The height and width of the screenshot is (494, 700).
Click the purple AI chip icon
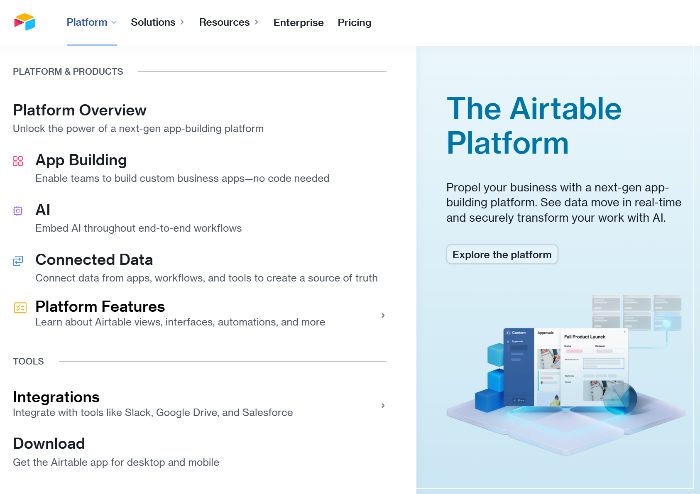[x=18, y=211]
